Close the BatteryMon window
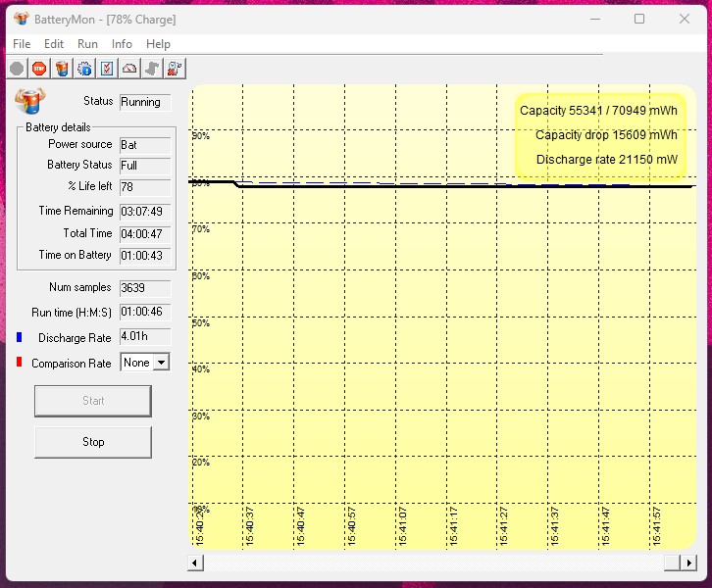Screen dimensions: 712x588 pos(685,19)
